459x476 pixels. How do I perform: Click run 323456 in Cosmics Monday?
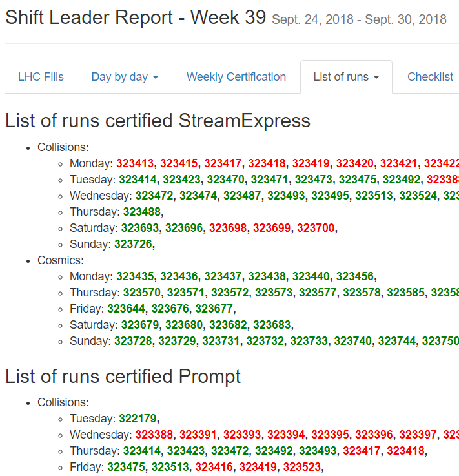click(354, 276)
